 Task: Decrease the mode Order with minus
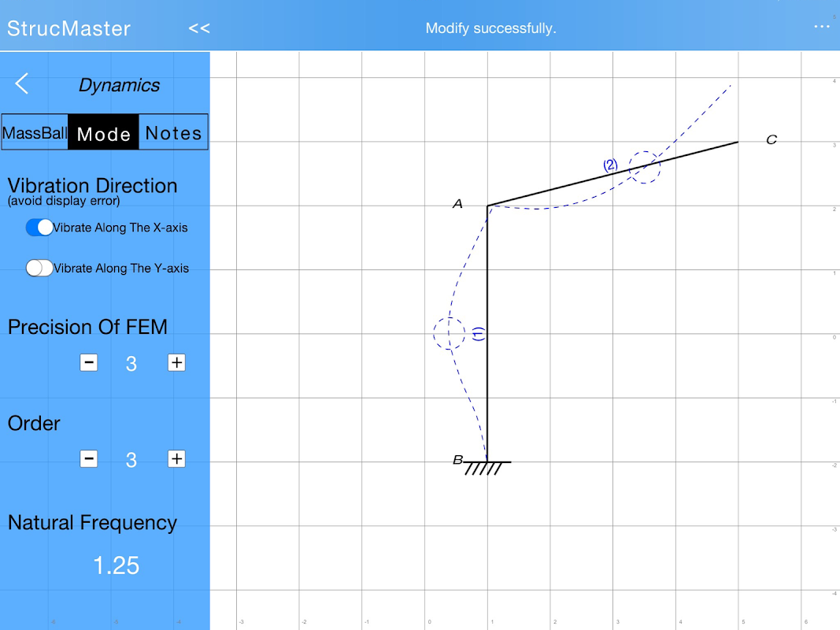click(x=88, y=458)
